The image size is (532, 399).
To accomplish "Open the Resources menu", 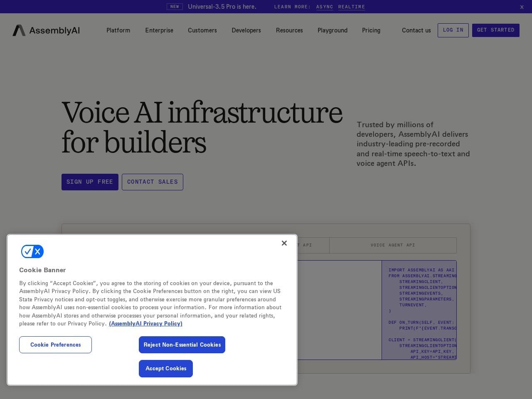I will tap(289, 30).
